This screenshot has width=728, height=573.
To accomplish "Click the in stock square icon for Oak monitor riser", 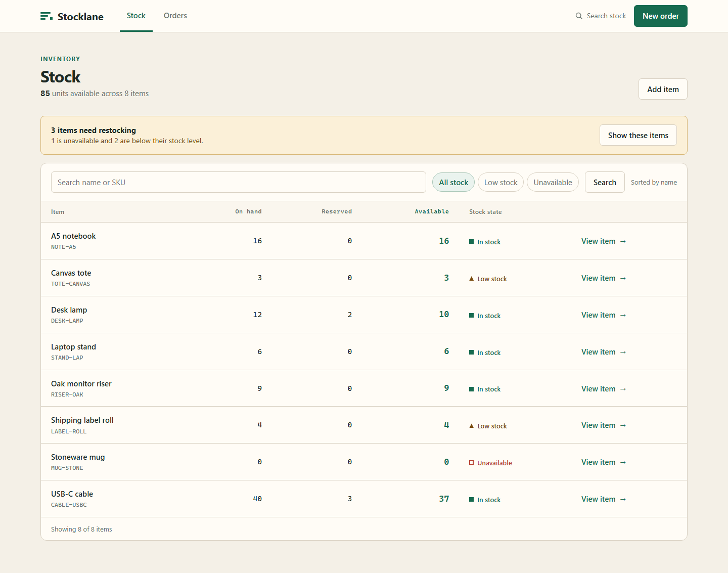I will point(472,389).
